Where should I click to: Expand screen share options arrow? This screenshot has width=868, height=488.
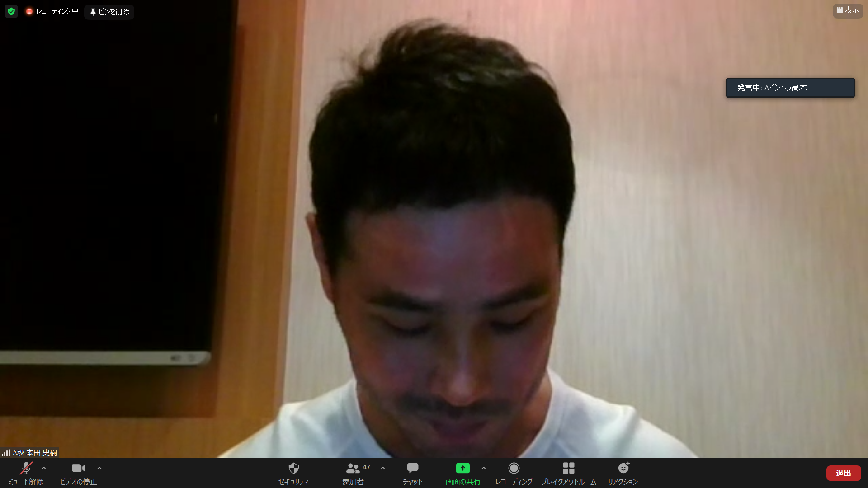click(484, 468)
